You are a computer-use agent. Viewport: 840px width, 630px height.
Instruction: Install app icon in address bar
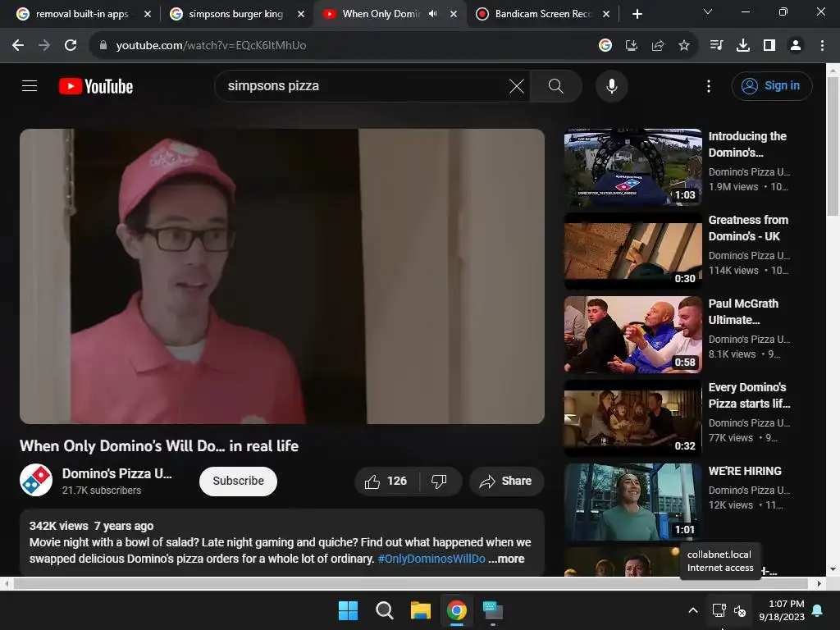632,46
